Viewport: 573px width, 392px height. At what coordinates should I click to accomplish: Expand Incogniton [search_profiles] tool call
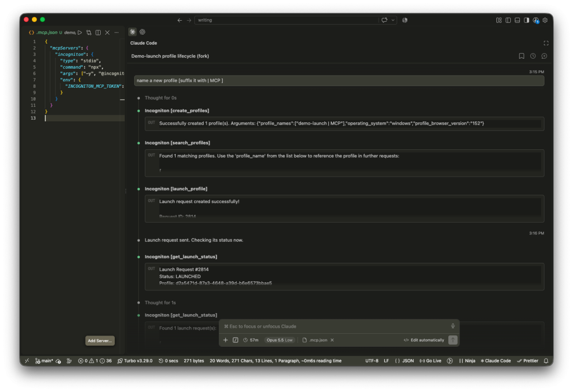click(x=177, y=143)
